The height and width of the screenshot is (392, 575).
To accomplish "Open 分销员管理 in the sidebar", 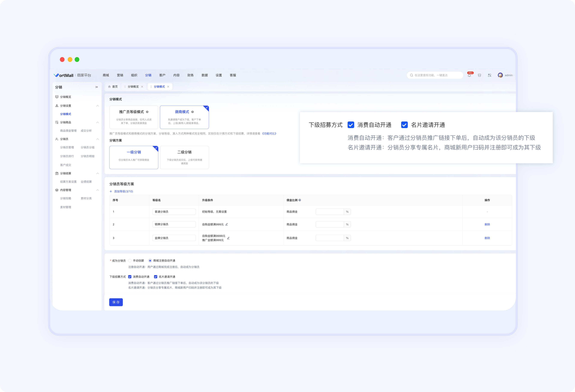I will 67,147.
